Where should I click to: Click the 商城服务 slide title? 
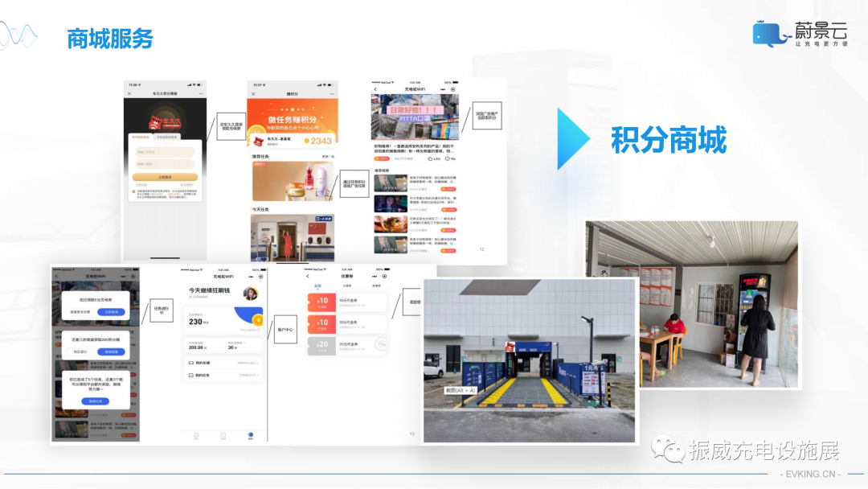click(110, 39)
